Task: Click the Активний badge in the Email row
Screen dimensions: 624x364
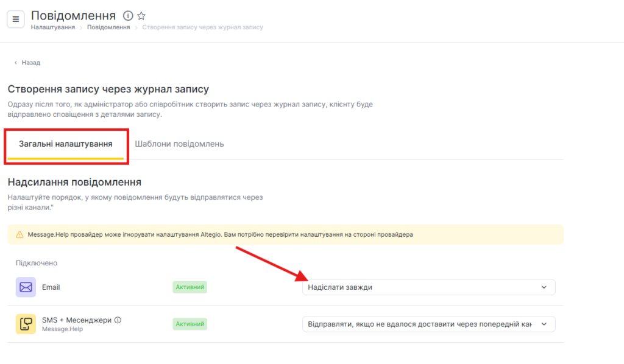Action: (190, 287)
